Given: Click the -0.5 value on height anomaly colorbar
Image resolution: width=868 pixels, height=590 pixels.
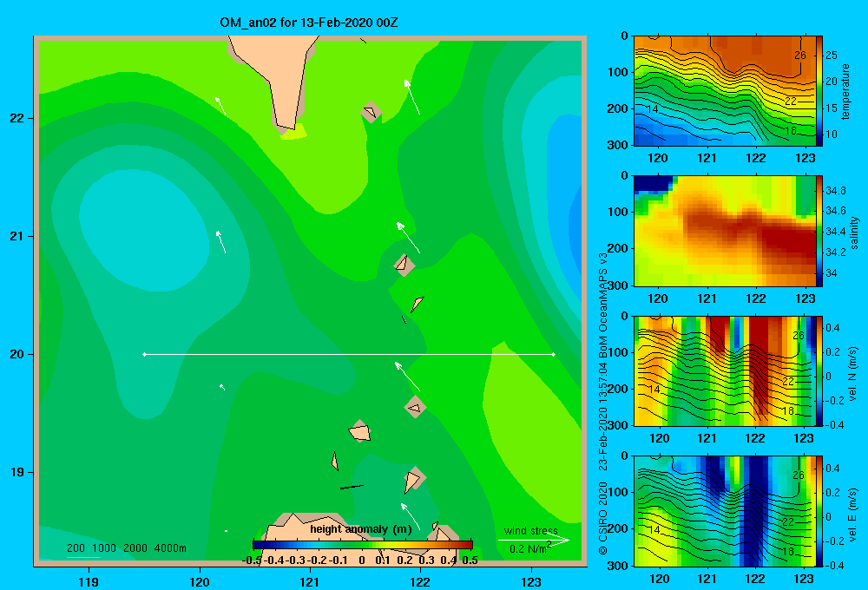Looking at the screenshot, I should pos(252,560).
